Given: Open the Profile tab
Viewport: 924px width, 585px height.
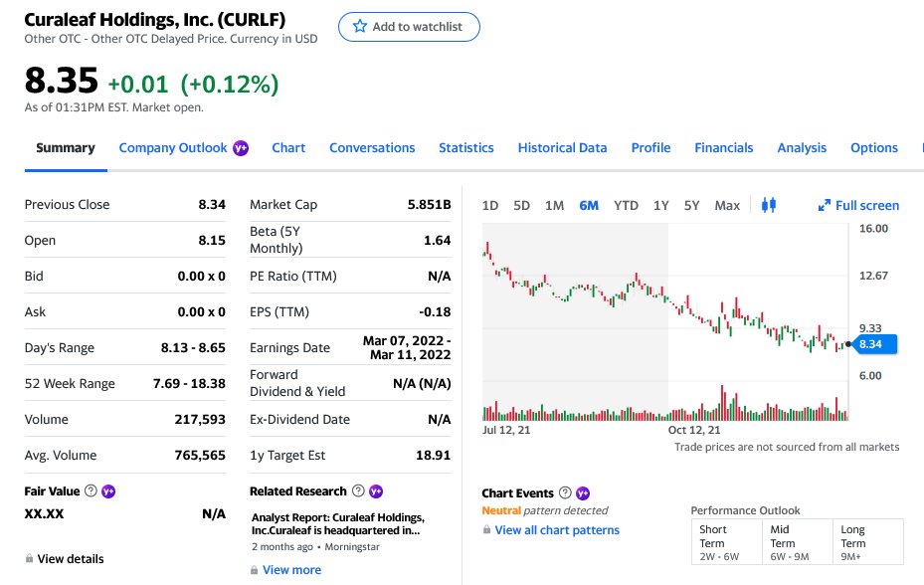Looking at the screenshot, I should pyautogui.click(x=650, y=148).
